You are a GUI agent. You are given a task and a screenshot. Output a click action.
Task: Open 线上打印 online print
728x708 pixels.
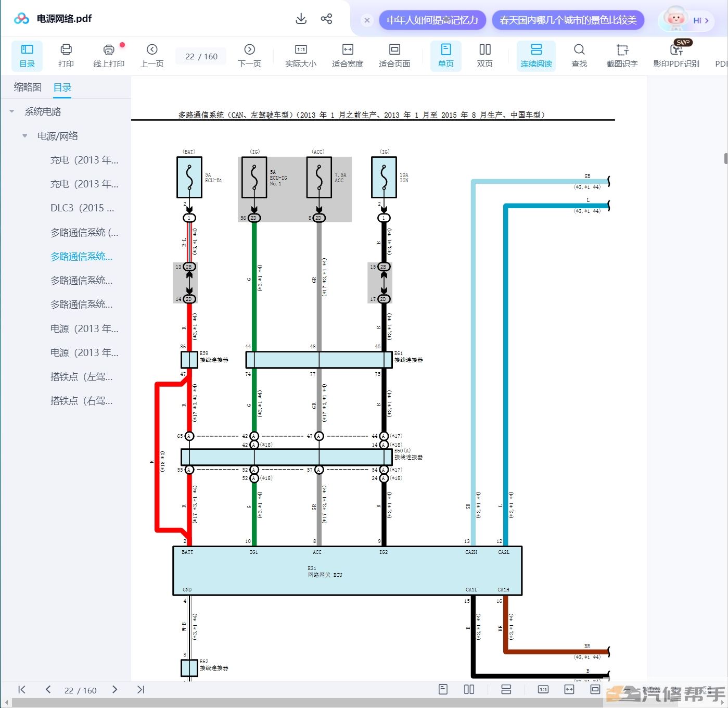tap(109, 56)
